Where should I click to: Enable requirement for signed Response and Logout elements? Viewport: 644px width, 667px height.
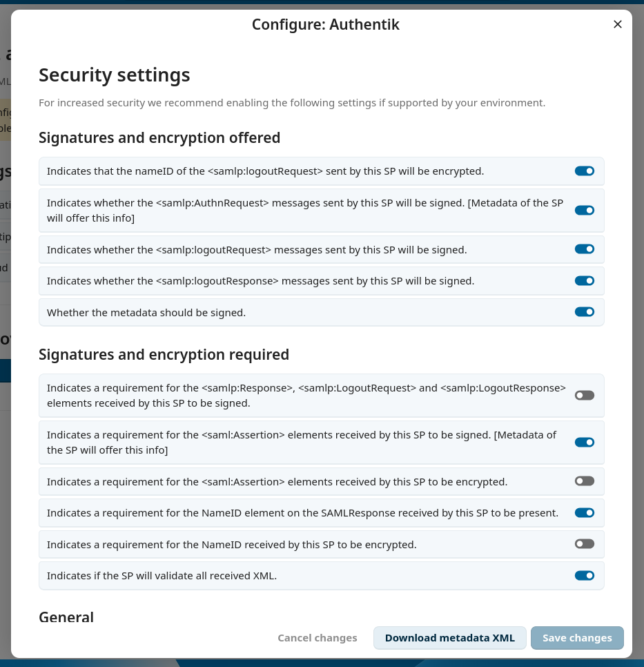tap(585, 396)
